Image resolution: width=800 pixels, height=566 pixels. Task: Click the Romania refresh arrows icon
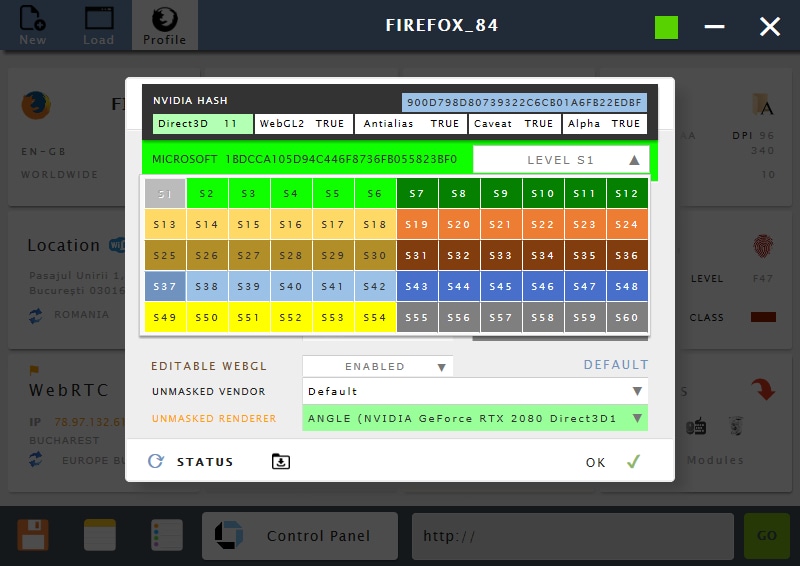point(36,316)
